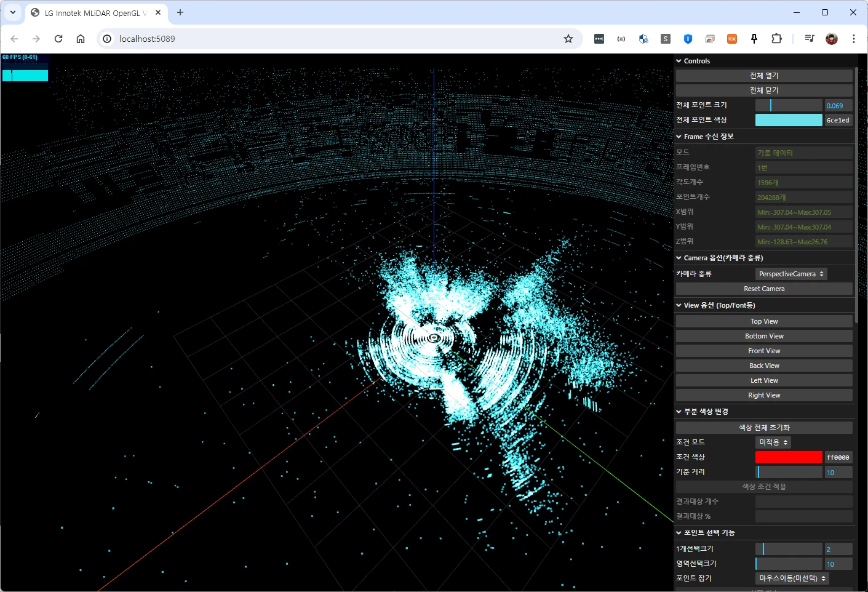This screenshot has width=868, height=592.
Task: Select the LG Innotek MLiDAR OpenGL tab
Action: 95,13
